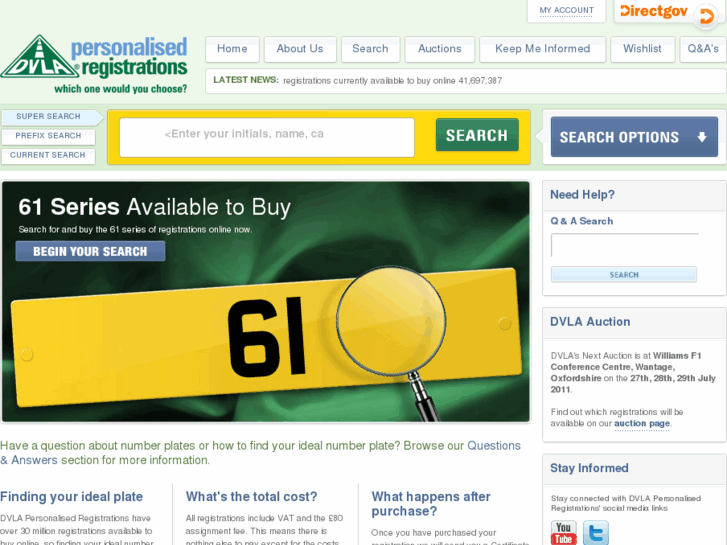Click the Latest News registrations count text

392,81
